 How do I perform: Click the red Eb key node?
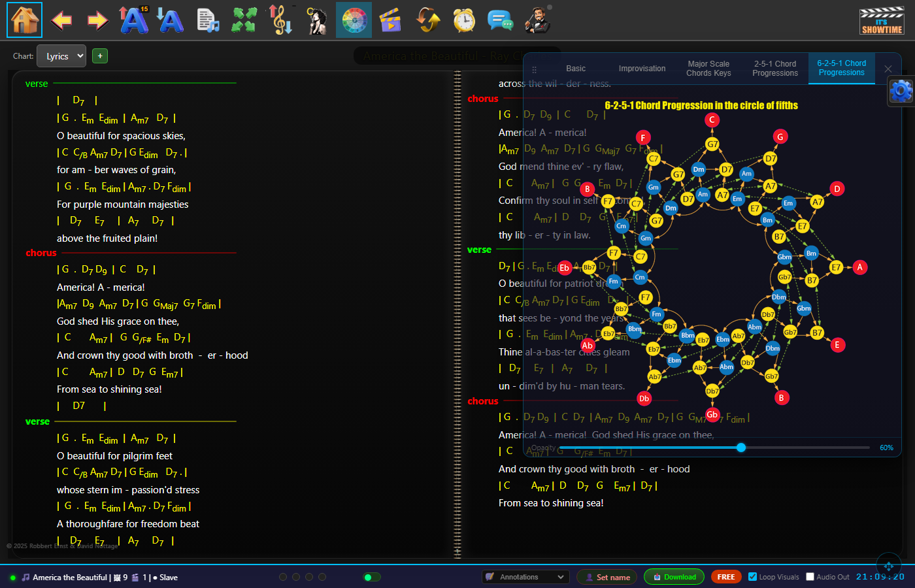pos(565,267)
